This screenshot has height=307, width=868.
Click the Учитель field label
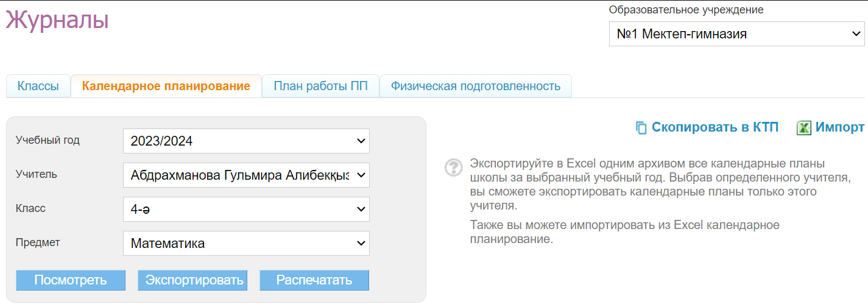pos(37,174)
